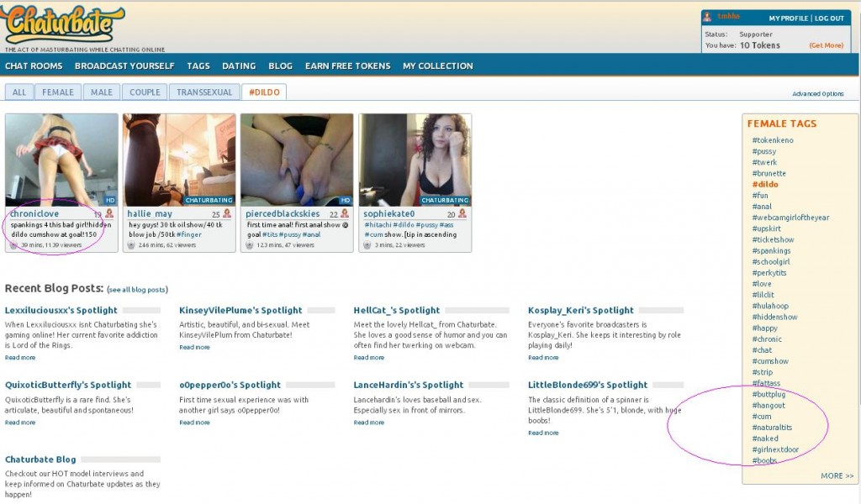Open the Blog menu item
Screen dimensions: 861x504
pos(280,66)
